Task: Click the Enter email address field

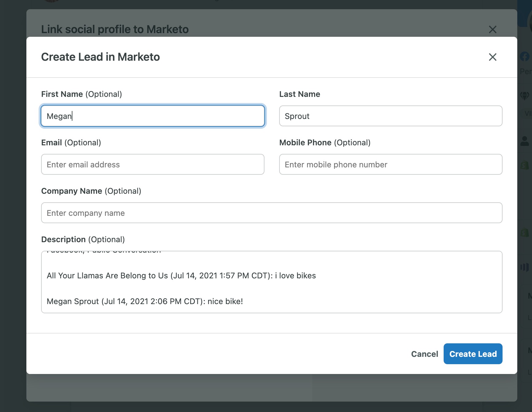Action: [x=152, y=164]
